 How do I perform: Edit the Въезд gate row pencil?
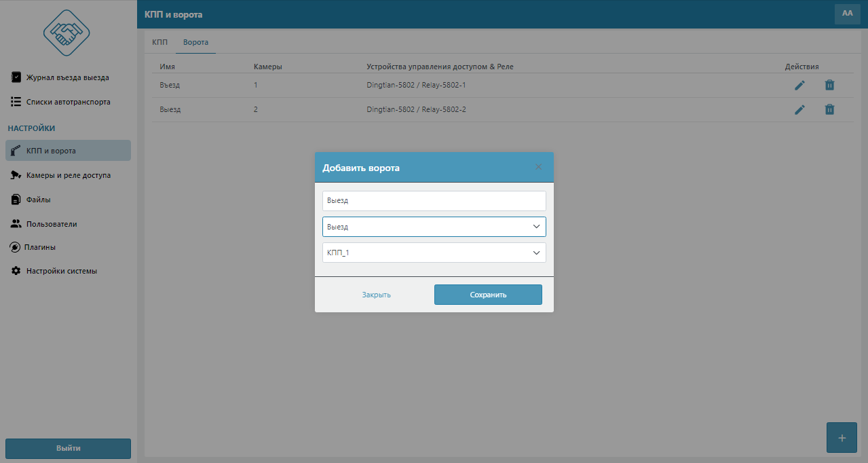tap(799, 86)
